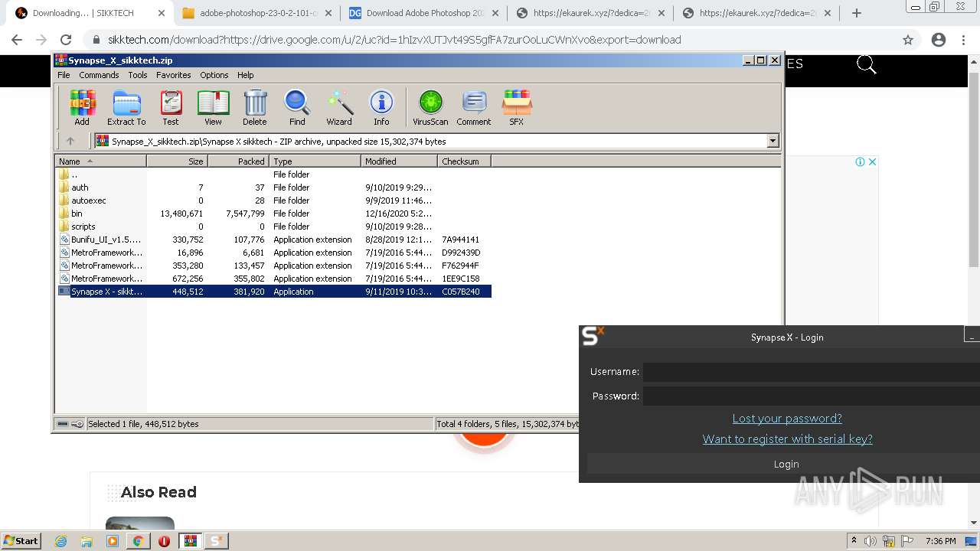Run the VirusScan icon
Image resolution: width=980 pixels, height=551 pixels.
[430, 107]
